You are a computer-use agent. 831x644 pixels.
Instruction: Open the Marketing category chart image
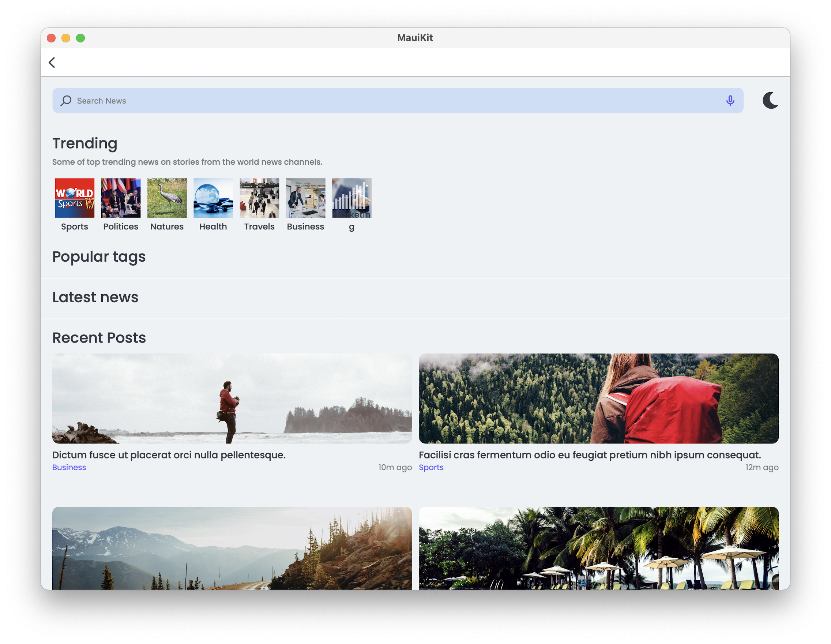coord(351,198)
